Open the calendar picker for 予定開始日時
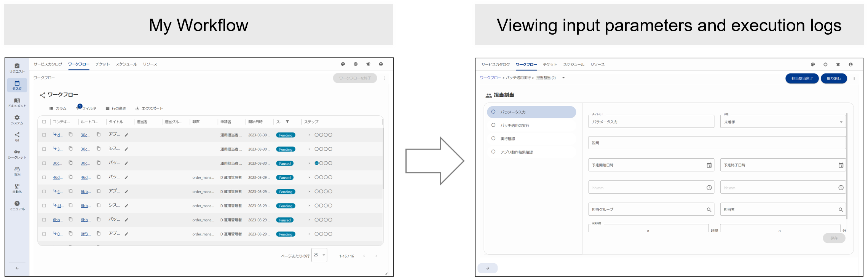This screenshot has width=868, height=277. click(709, 165)
